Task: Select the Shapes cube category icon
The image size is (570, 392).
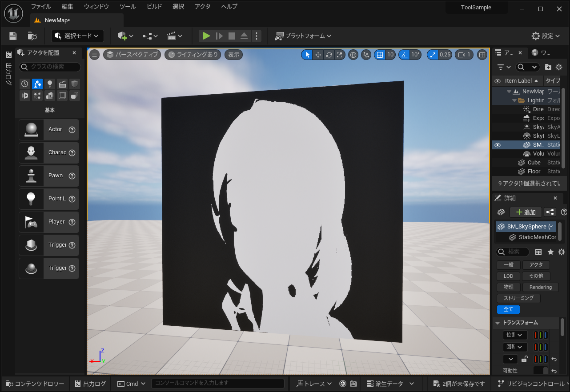Action: tap(75, 84)
